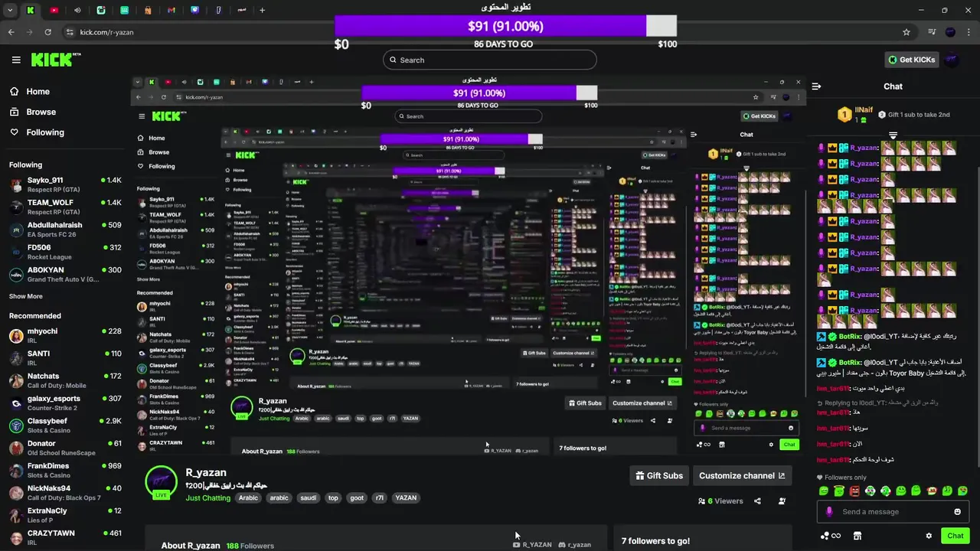The height and width of the screenshot is (551, 980).
Task: Open FD506 Rocket League channel
Action: [x=65, y=252]
